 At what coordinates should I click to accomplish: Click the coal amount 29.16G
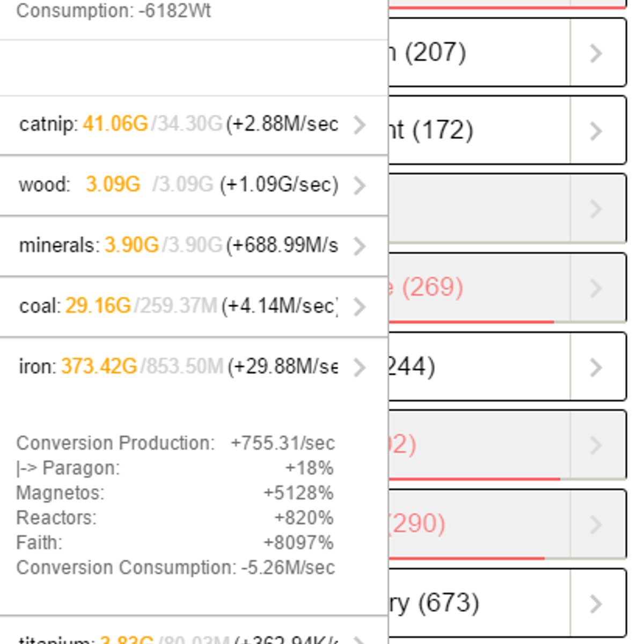click(x=98, y=306)
